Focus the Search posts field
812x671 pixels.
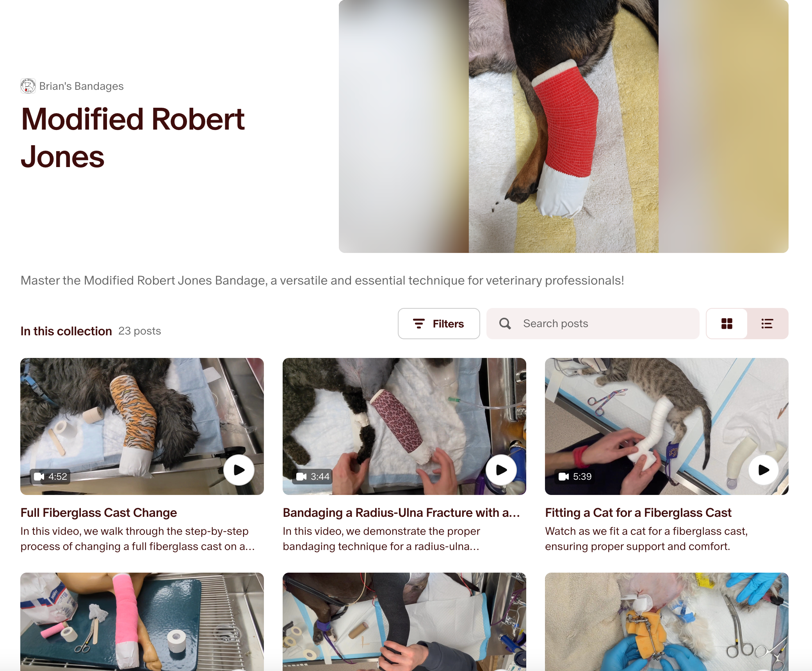593,324
